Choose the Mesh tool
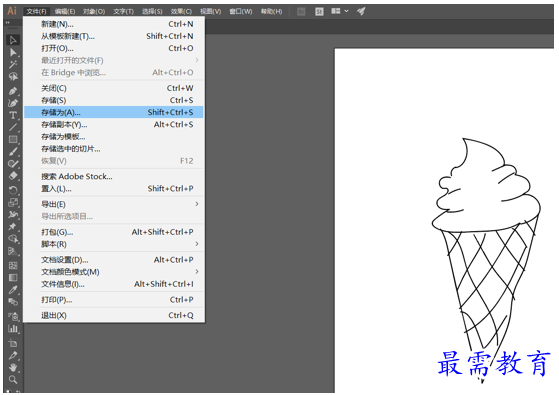This screenshot has width=559, height=395. click(x=13, y=265)
